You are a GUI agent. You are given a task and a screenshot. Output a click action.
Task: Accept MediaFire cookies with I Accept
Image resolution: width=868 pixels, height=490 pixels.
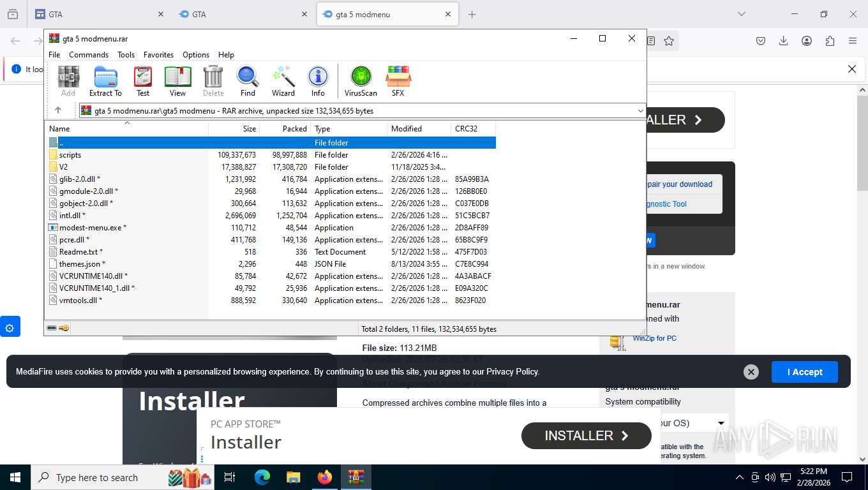(804, 372)
